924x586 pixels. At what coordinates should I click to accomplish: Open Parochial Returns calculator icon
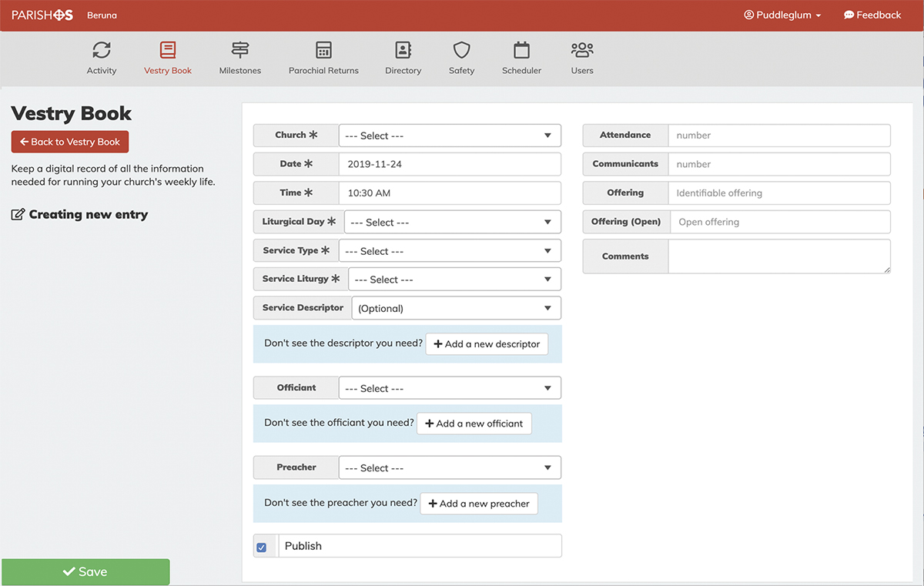point(323,51)
